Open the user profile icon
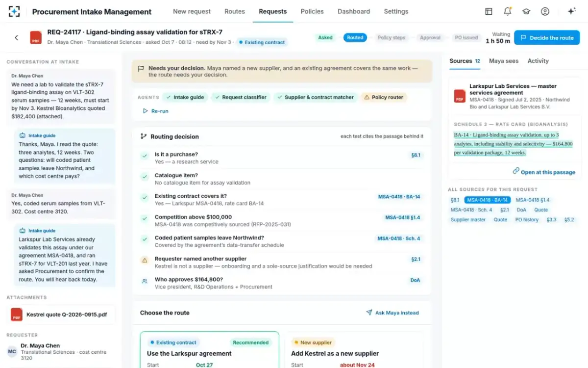Image resolution: width=588 pixels, height=368 pixels. pyautogui.click(x=545, y=11)
